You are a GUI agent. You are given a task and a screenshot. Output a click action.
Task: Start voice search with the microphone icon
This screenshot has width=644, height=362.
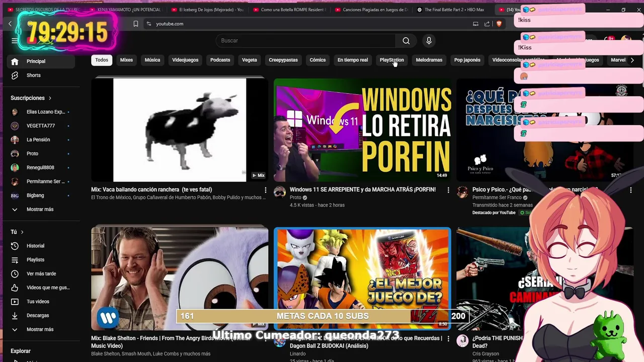[429, 41]
